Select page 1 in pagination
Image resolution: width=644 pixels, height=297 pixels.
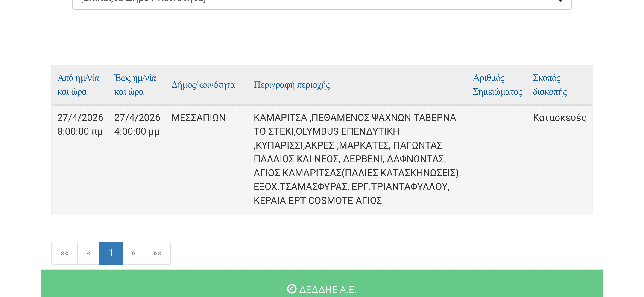tap(111, 253)
